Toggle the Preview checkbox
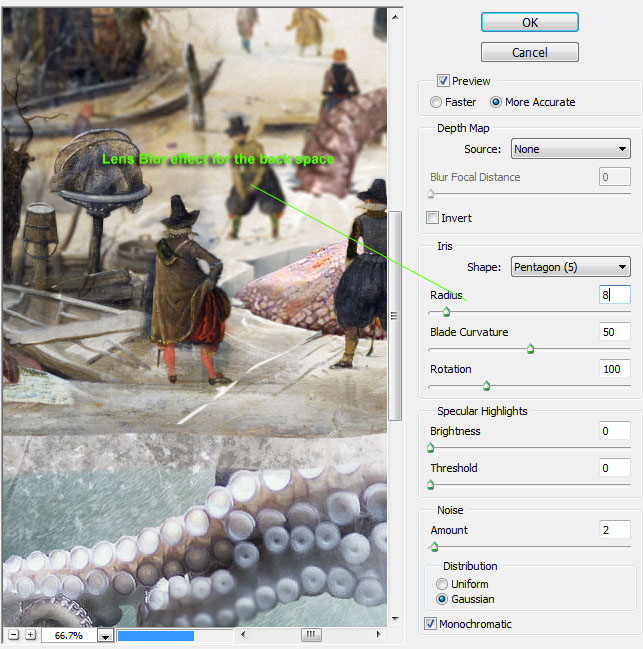The image size is (643, 649). click(x=443, y=81)
